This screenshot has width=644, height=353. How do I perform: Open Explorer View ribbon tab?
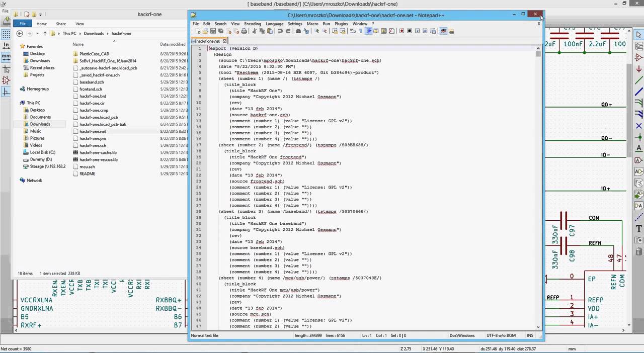pyautogui.click(x=79, y=24)
